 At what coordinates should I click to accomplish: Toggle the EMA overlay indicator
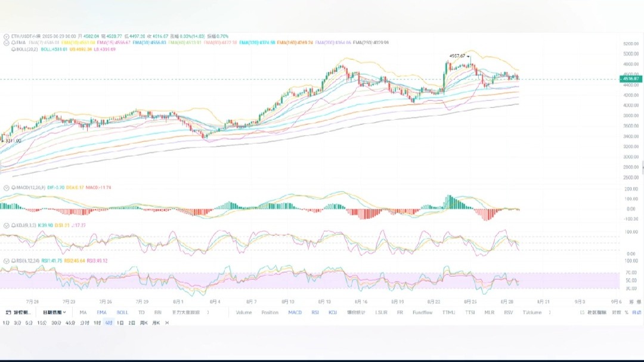(x=102, y=312)
